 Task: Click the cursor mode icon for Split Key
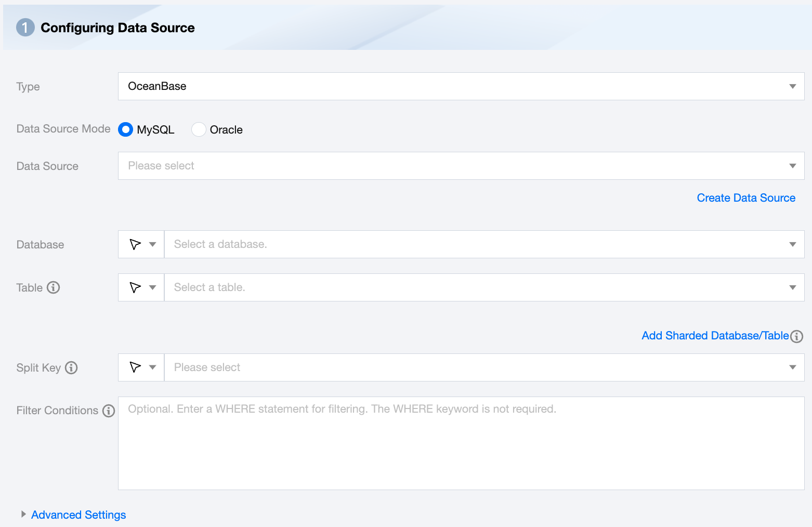click(x=135, y=367)
